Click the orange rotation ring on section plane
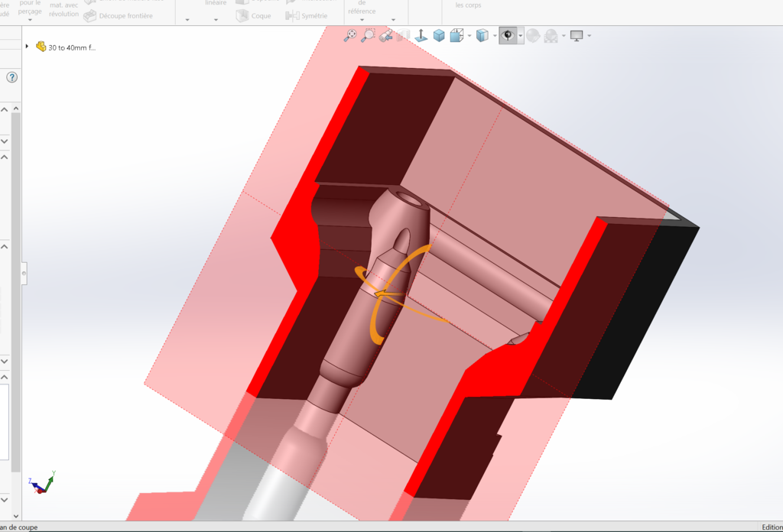Viewport: 783px width, 532px height. point(378,329)
